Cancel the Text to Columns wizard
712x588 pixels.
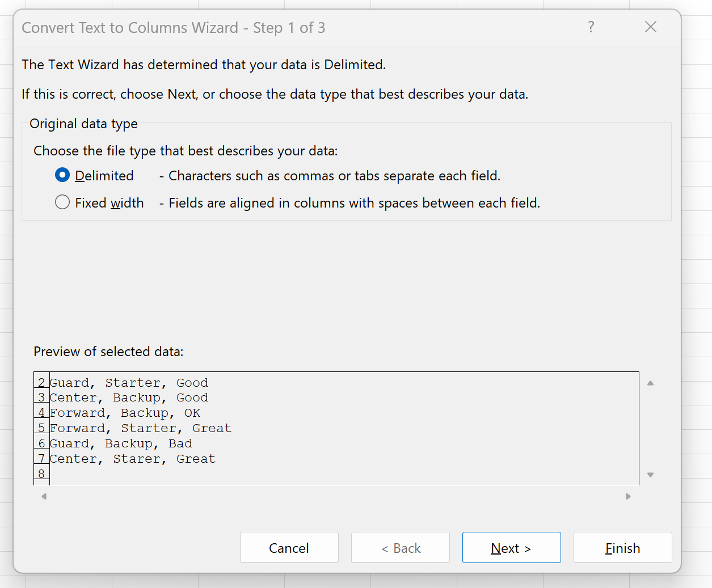pyautogui.click(x=289, y=548)
